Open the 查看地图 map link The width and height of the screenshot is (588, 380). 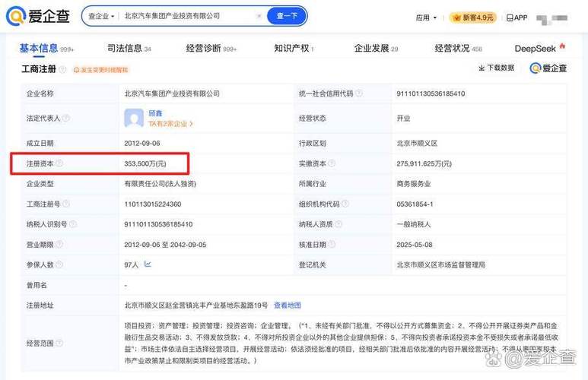click(288, 306)
